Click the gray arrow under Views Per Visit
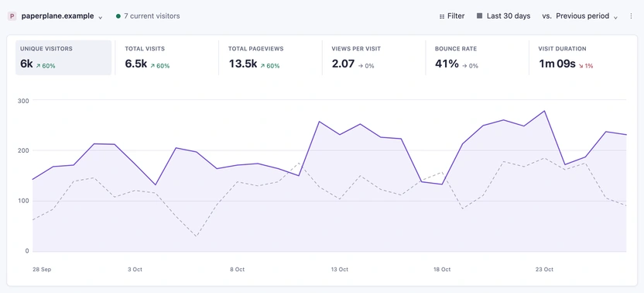 [360, 66]
